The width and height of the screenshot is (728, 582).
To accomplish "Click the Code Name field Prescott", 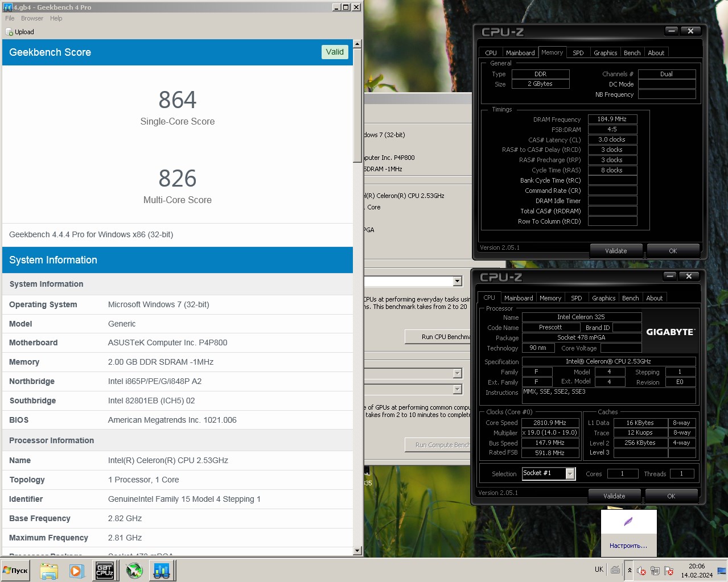I will [x=550, y=327].
